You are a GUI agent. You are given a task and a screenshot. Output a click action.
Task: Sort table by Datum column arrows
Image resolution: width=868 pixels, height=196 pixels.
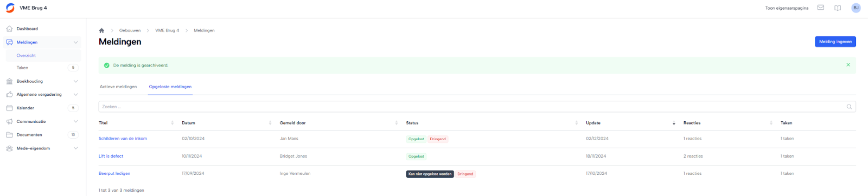[270, 123]
